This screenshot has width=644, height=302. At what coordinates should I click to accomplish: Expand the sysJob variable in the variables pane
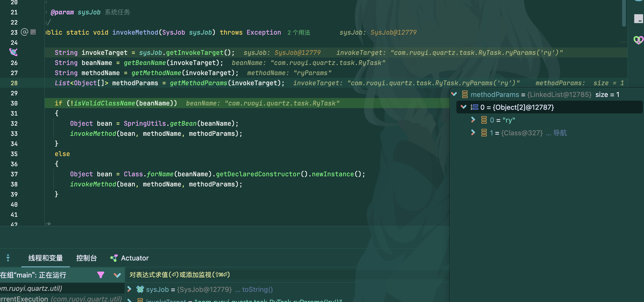[129, 289]
